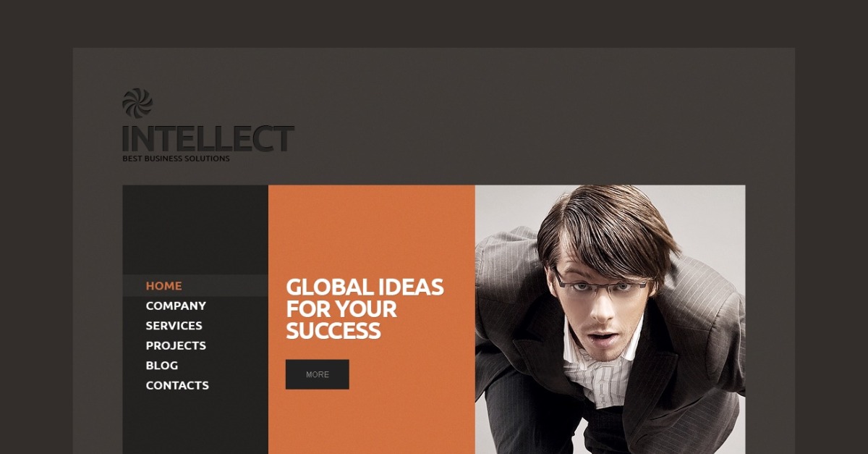Image resolution: width=868 pixels, height=454 pixels.
Task: Click the orange banner area below MORE
Action: pyautogui.click(x=371, y=422)
